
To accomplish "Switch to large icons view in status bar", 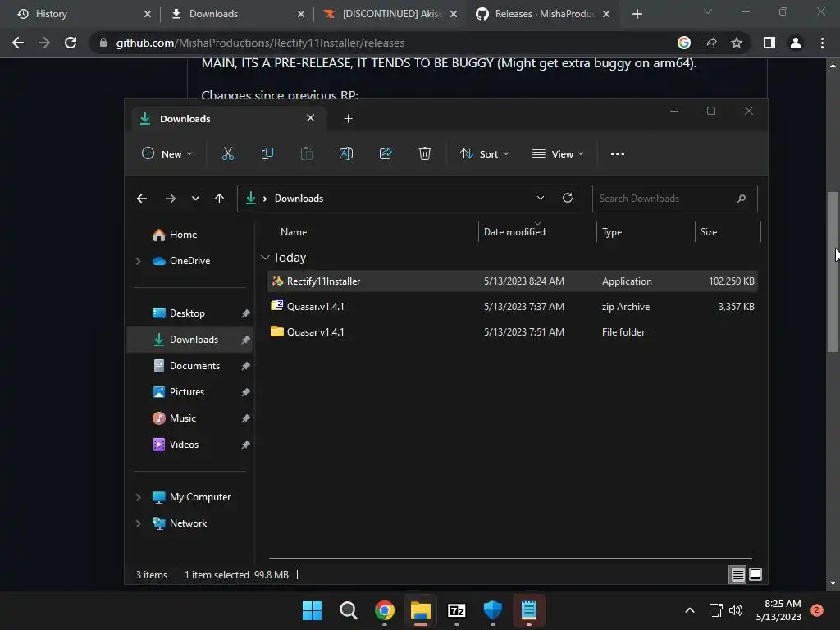I will pos(756,574).
